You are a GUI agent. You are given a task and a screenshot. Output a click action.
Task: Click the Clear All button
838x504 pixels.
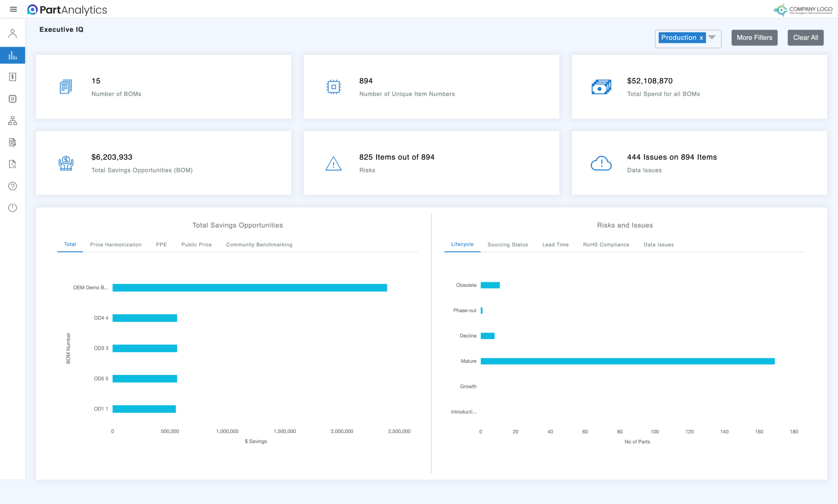(x=805, y=38)
